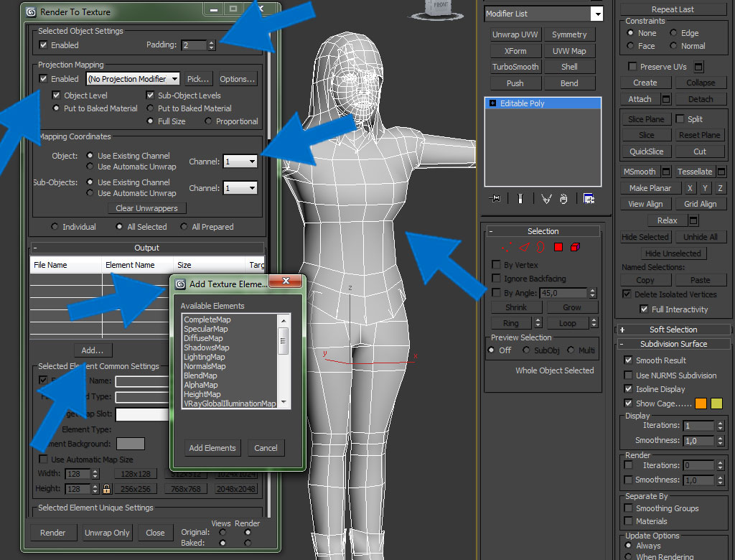Click the Add Elements button
This screenshot has height=560, width=735.
212,448
